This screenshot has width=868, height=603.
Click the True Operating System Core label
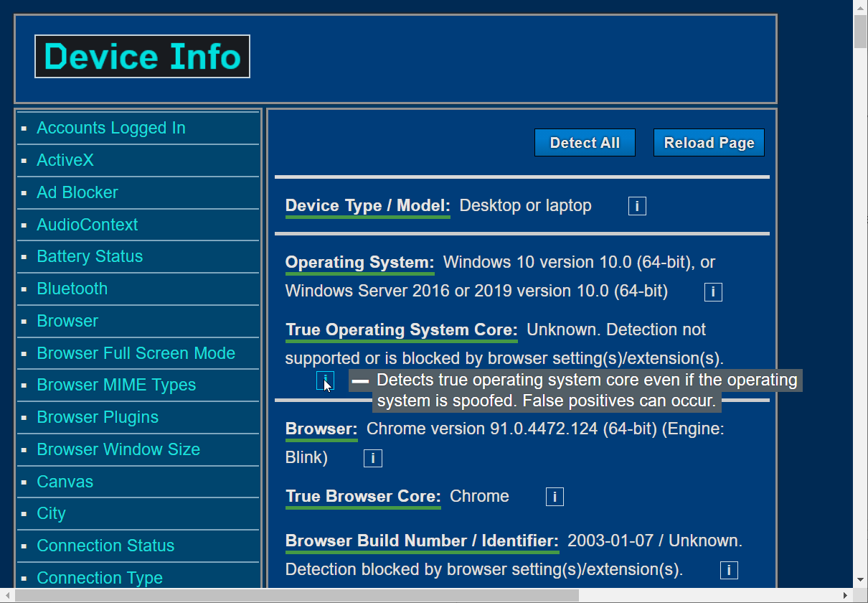click(x=402, y=330)
